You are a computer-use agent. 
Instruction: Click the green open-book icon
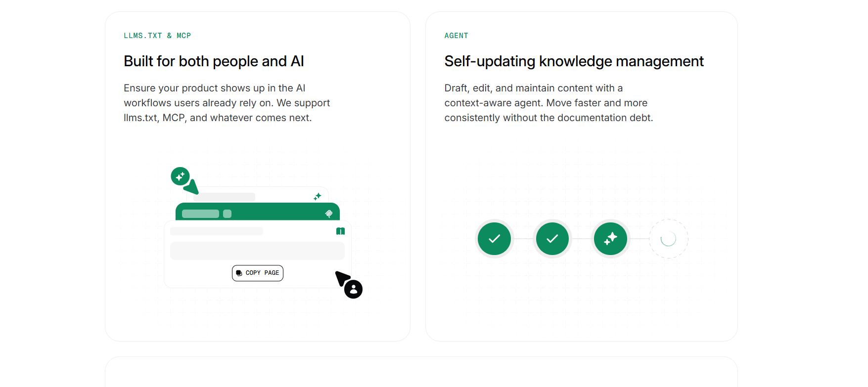[x=340, y=231]
